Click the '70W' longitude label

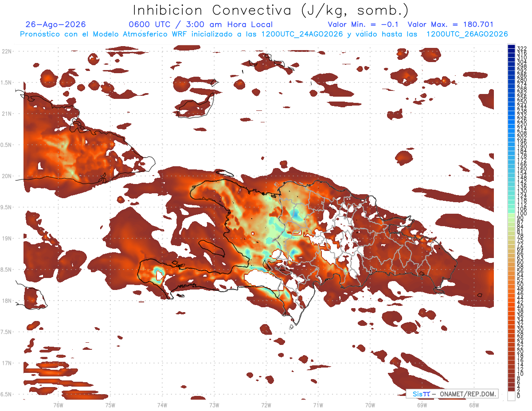click(x=370, y=405)
